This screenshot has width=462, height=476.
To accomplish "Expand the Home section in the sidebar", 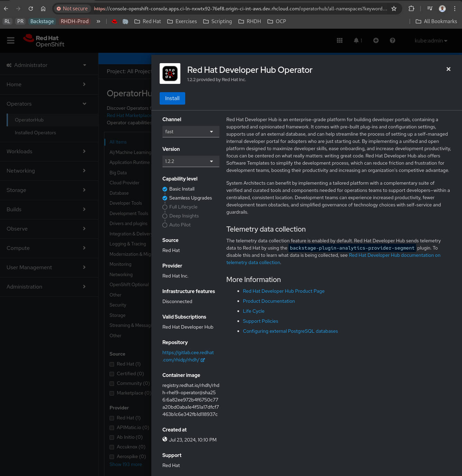I will pos(49,85).
